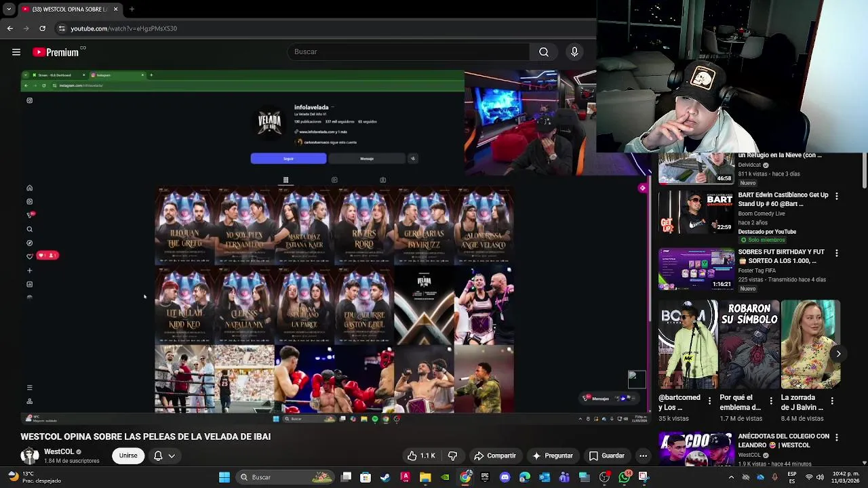Show hidden system tray icons chevron
Viewport: 868px width, 488px height.
pyautogui.click(x=731, y=477)
